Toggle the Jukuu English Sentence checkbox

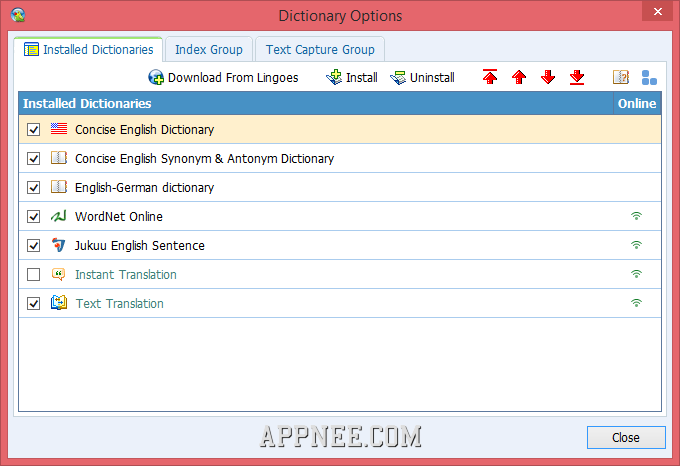33,246
